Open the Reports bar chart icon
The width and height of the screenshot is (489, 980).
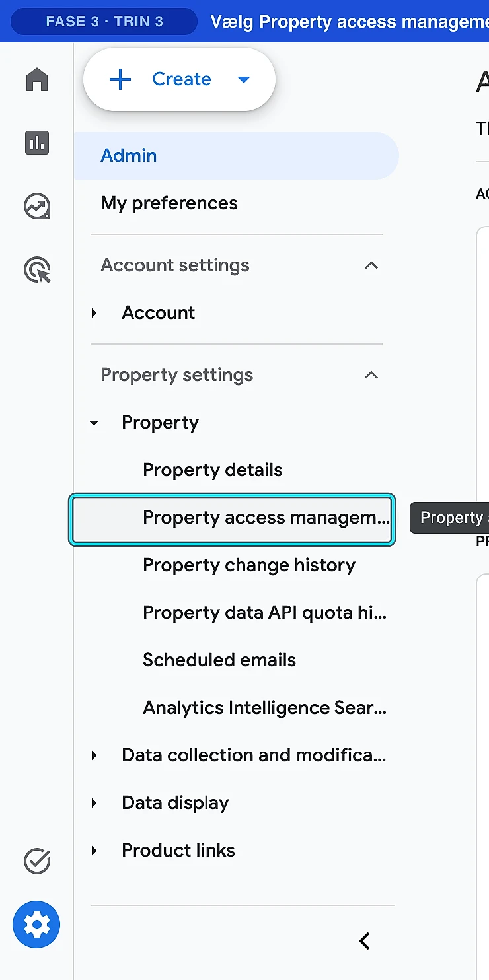click(37, 143)
